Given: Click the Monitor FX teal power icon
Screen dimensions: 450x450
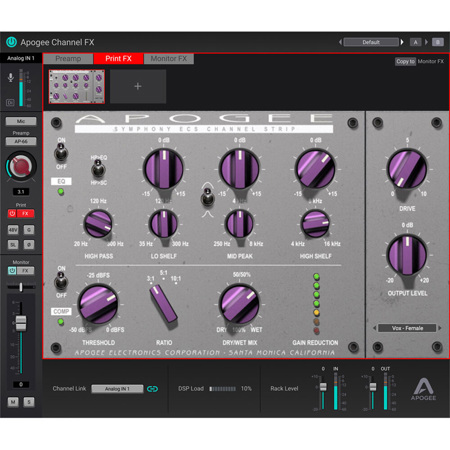Looking at the screenshot, I should [x=12, y=271].
